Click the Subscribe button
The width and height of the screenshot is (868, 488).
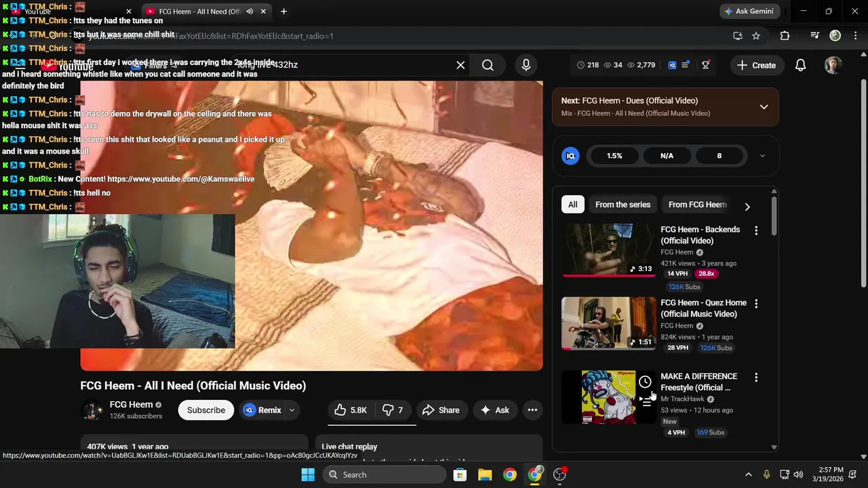(206, 410)
